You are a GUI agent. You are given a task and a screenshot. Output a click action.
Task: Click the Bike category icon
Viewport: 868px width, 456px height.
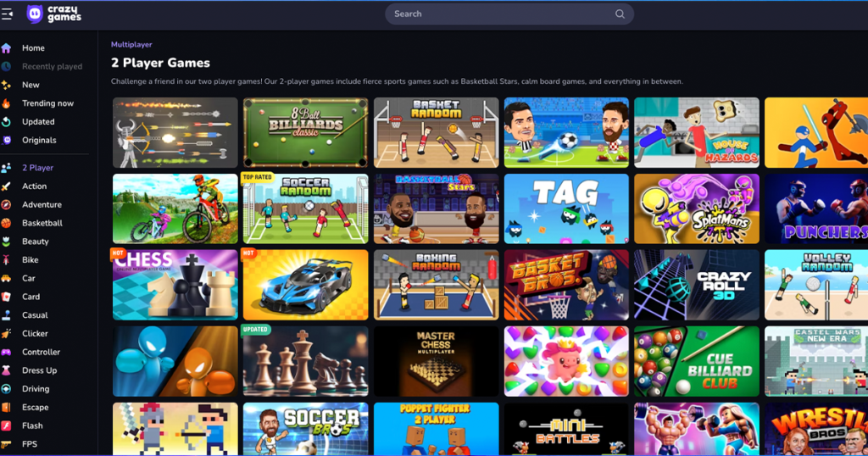tap(6, 259)
